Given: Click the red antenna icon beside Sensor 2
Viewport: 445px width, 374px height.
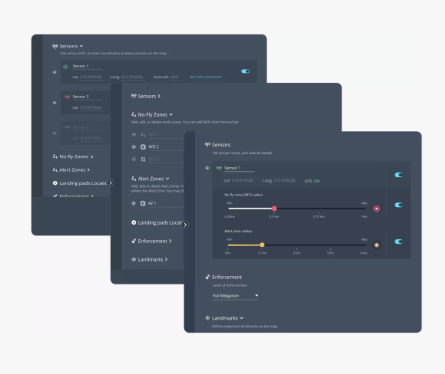Looking at the screenshot, I should 67,97.
